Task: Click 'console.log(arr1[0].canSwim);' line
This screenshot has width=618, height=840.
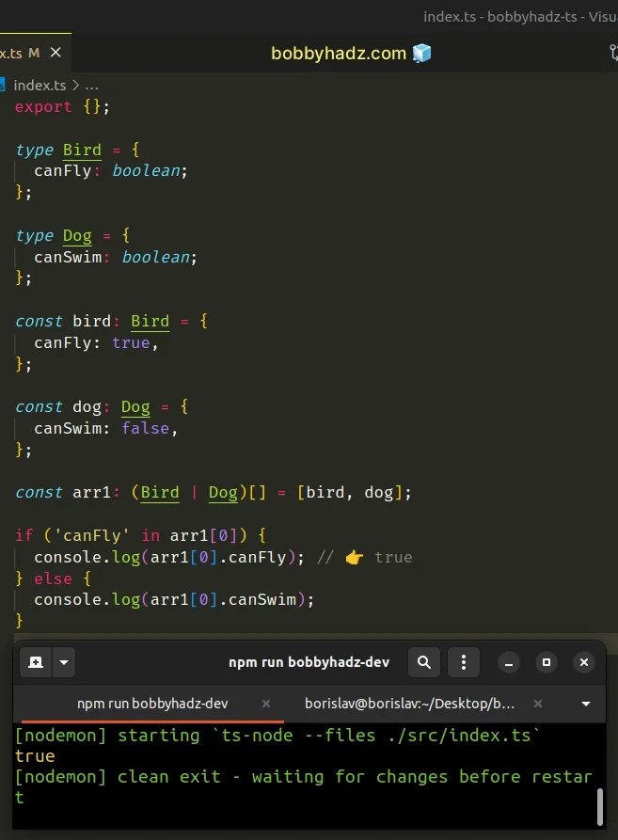Action: tap(174, 599)
